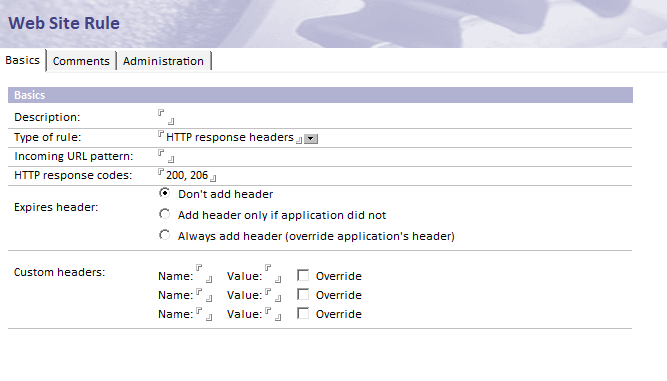This screenshot has width=667, height=381.
Task: Open the Type of rule dropdown arrow
Action: pyautogui.click(x=311, y=139)
